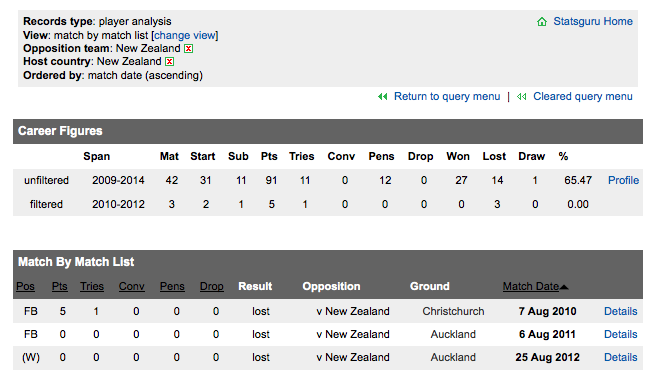The width and height of the screenshot is (653, 385).
Task: Click the green home icon beside Statsguru Home
Action: tap(542, 22)
